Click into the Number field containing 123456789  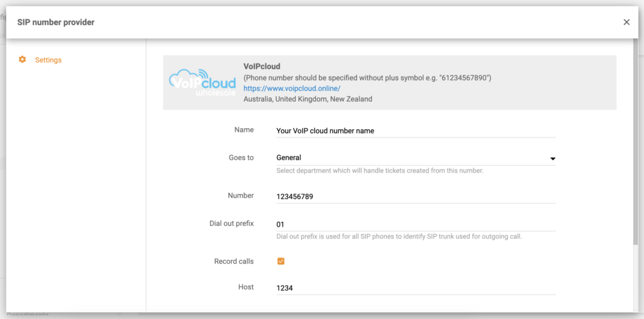click(415, 197)
